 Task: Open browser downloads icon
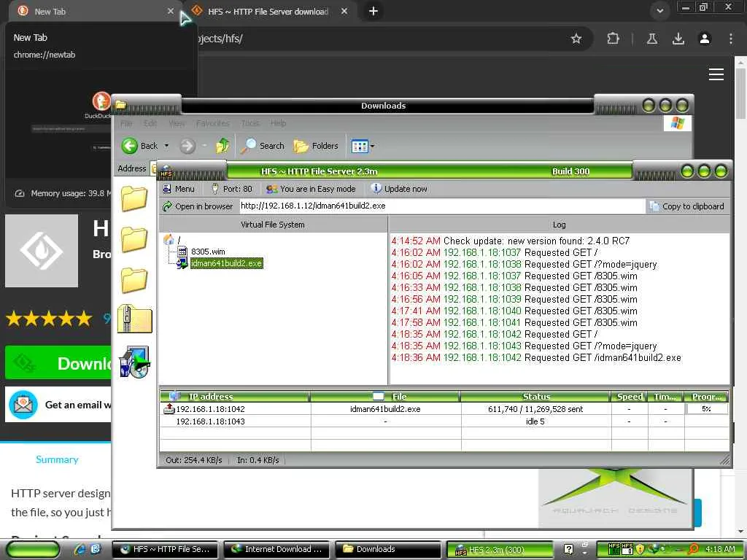pos(678,39)
